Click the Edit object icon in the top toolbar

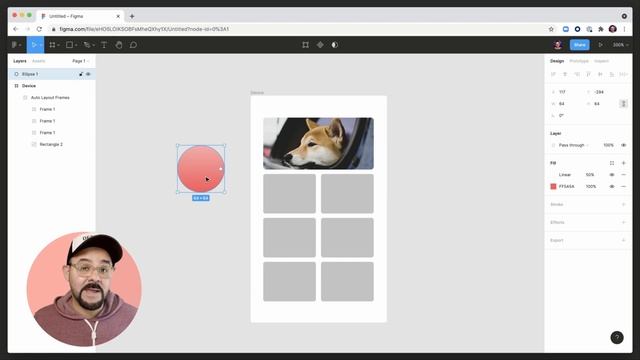(x=305, y=45)
